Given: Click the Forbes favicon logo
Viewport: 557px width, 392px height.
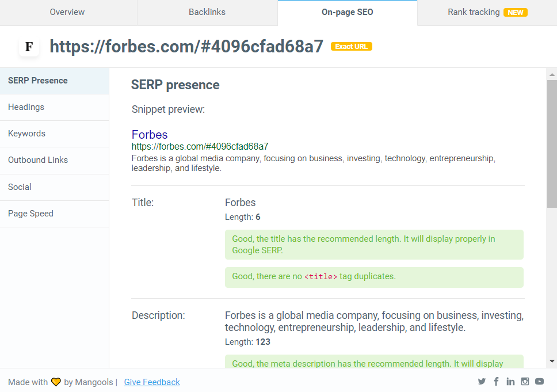Looking at the screenshot, I should (29, 47).
